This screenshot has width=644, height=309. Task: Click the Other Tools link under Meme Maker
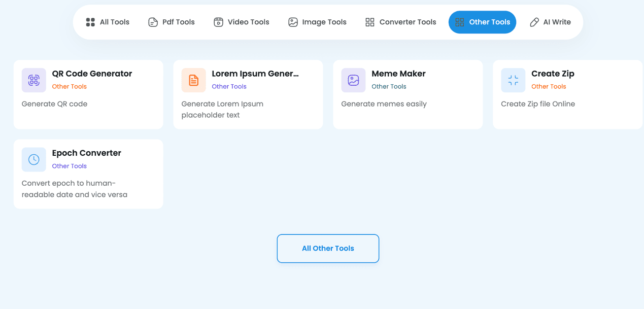389,86
